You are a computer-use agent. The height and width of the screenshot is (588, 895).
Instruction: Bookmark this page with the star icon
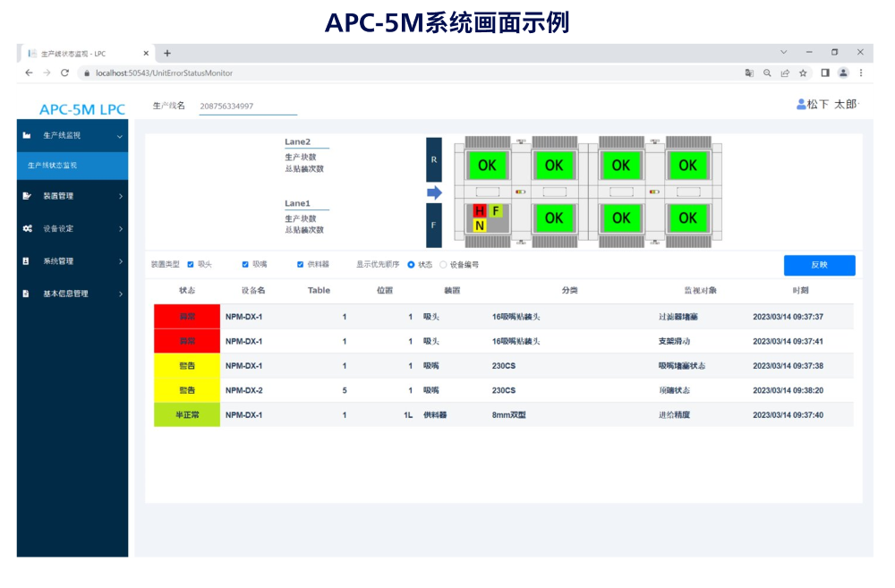(803, 72)
